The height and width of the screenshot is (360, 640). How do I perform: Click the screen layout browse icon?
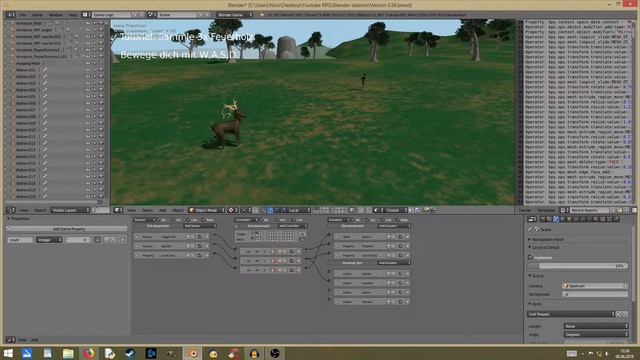(85, 15)
